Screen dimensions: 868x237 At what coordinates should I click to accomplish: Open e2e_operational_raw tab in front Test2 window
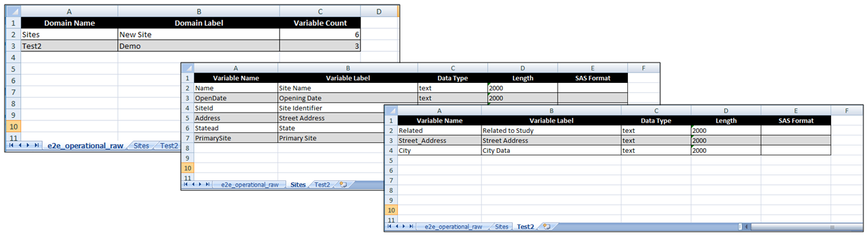(x=453, y=226)
